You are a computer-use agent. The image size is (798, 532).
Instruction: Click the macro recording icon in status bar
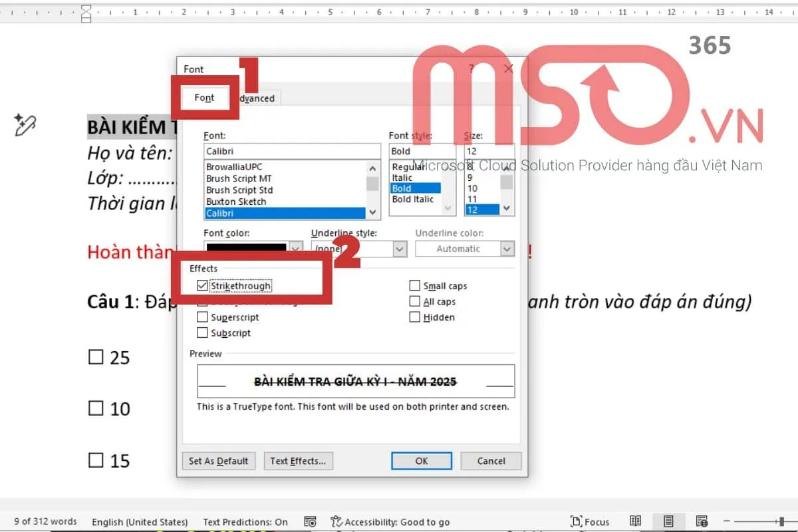pyautogui.click(x=310, y=522)
